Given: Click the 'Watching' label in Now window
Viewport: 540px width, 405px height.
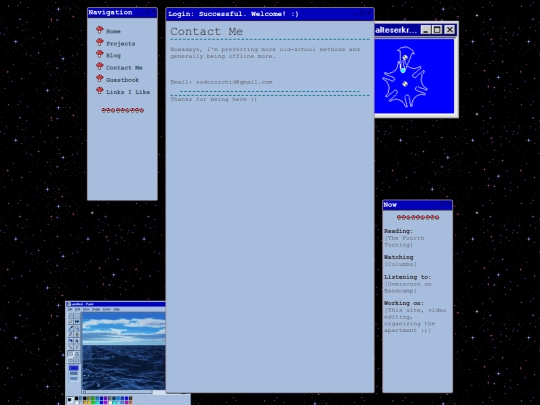Looking at the screenshot, I should 399,257.
